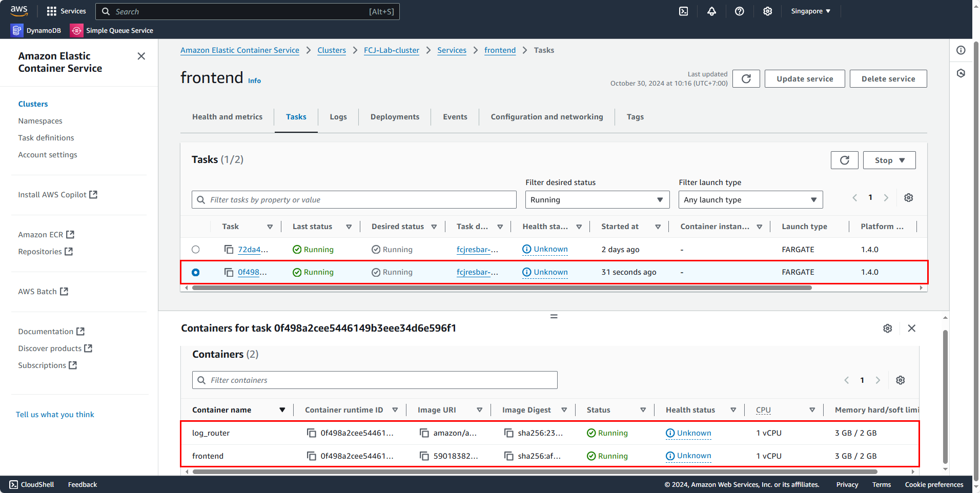This screenshot has height=493, width=980.
Task: Open Filter desired status Running dropdown
Action: click(x=597, y=200)
